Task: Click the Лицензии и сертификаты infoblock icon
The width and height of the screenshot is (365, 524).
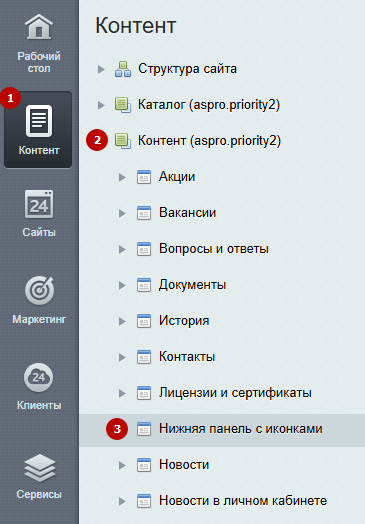Action: [x=144, y=393]
